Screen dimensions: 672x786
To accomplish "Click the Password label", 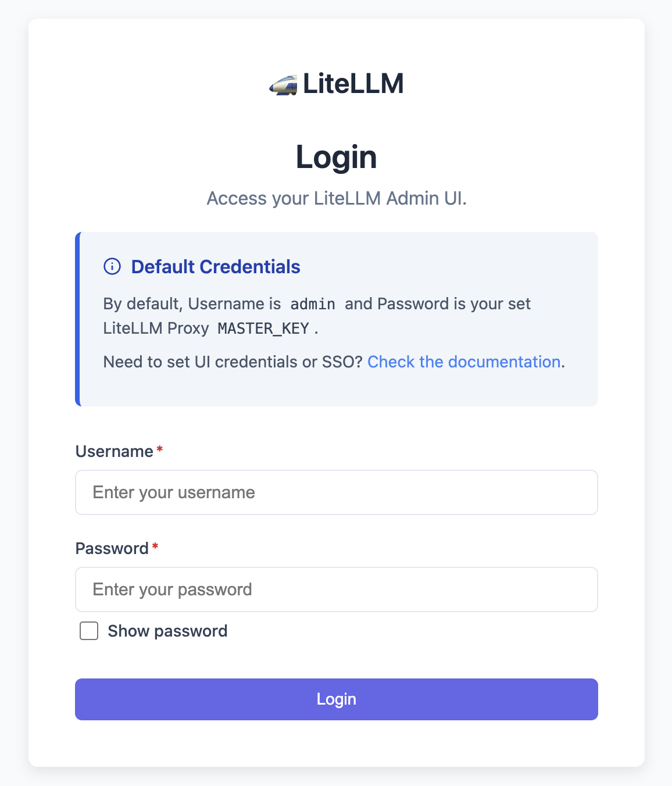I will tap(112, 548).
